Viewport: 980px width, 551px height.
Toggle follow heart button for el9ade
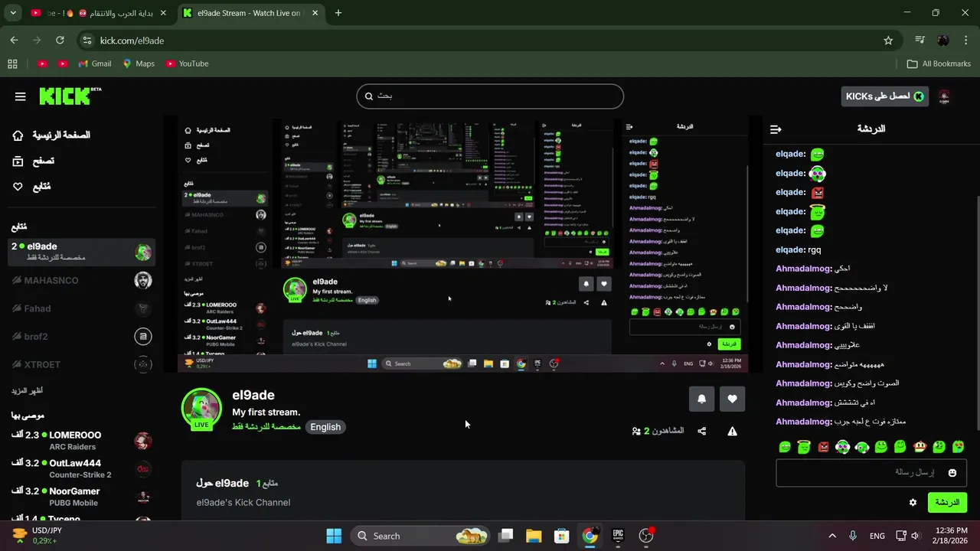[732, 399]
